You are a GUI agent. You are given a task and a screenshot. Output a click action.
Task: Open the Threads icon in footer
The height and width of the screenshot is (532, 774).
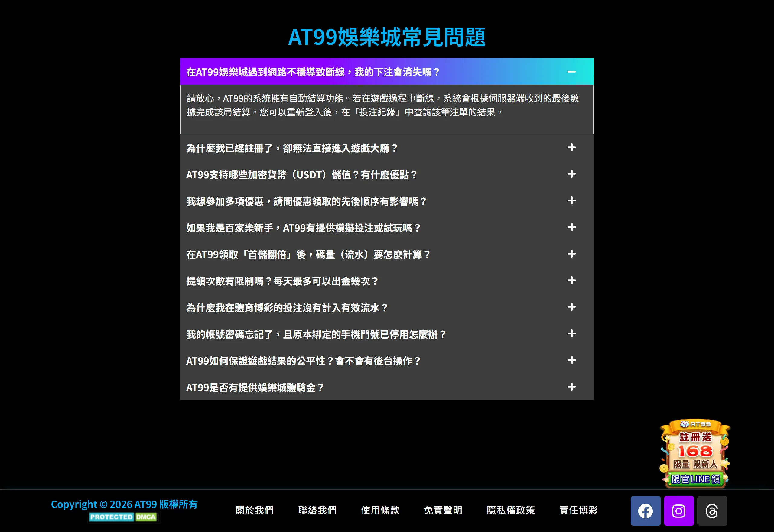pyautogui.click(x=712, y=511)
